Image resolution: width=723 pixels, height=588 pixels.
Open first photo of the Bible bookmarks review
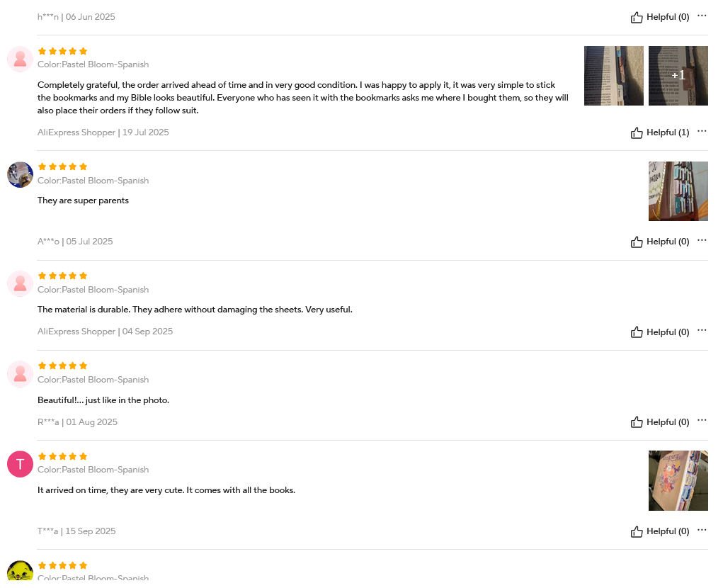coord(613,76)
